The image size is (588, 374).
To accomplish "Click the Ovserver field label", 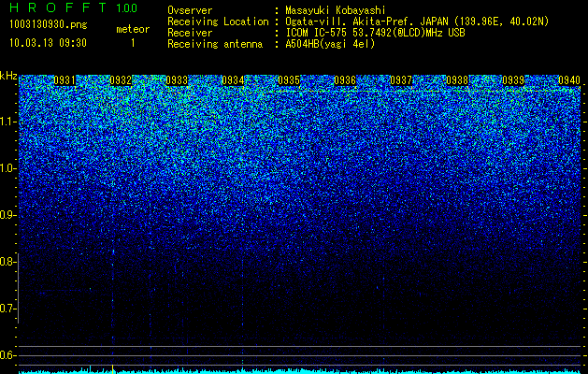I will coord(190,10).
